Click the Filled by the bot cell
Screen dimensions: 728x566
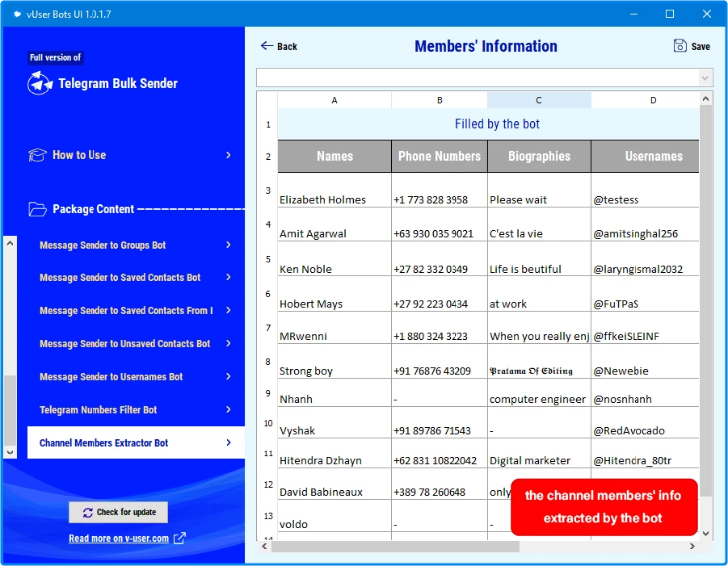[x=488, y=124]
